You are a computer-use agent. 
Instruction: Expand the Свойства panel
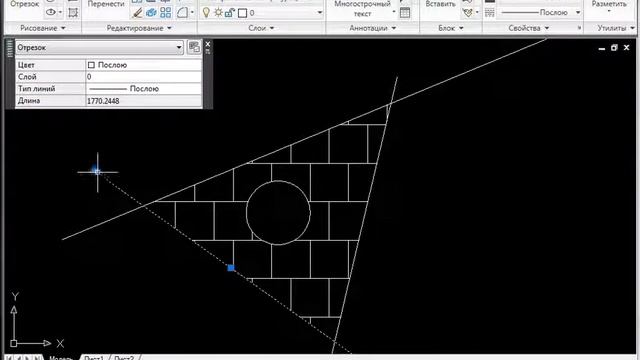click(529, 28)
